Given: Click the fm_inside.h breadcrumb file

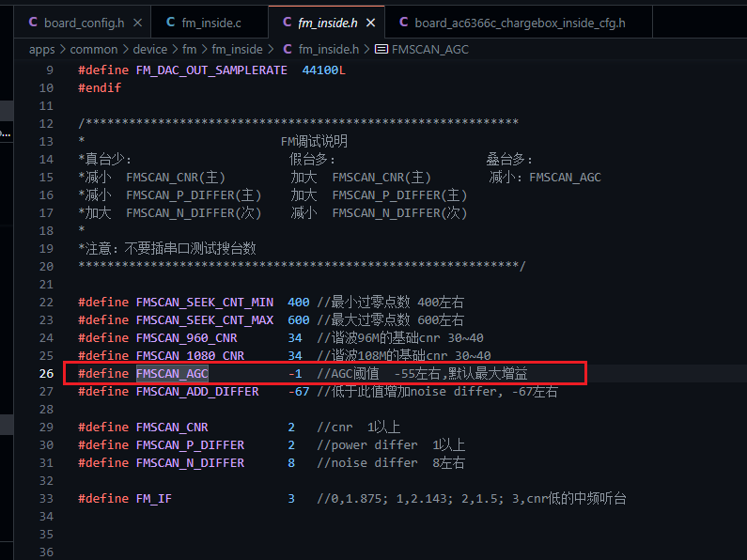Looking at the screenshot, I should [x=329, y=50].
